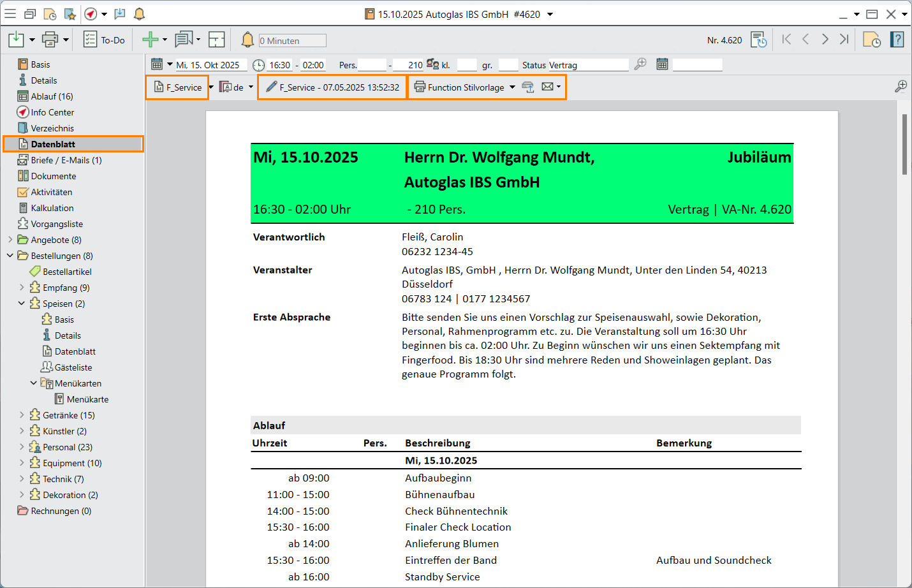This screenshot has width=912, height=588.
Task: Click the green plus add icon
Action: coord(150,40)
